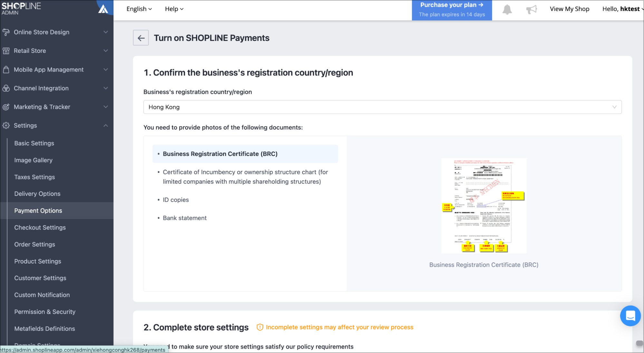Click the sidebar collapse triangle logo icon

103,9
